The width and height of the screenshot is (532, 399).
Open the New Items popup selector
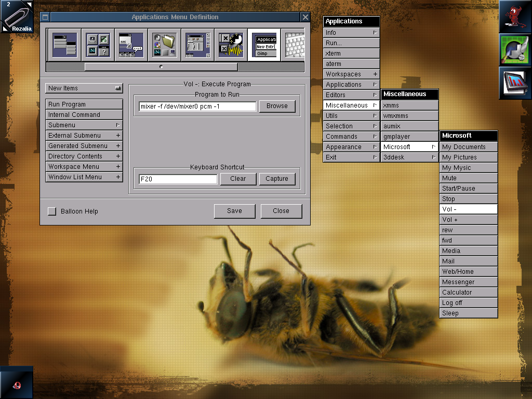[84, 88]
